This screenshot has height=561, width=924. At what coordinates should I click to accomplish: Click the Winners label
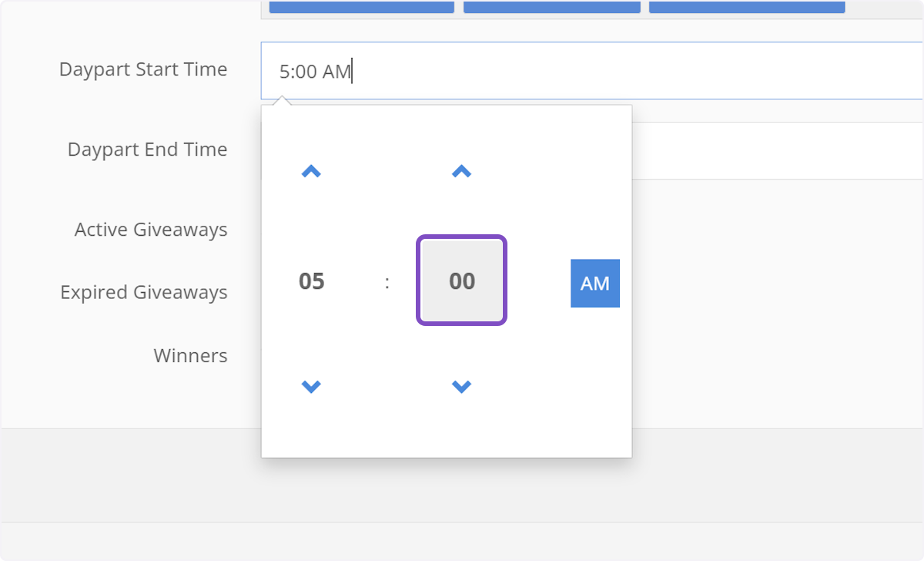190,356
